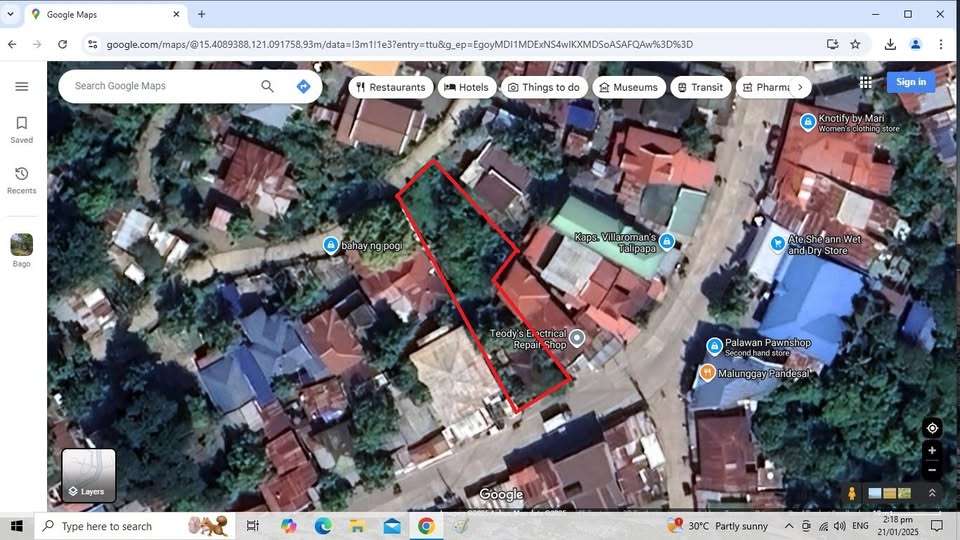Filter map by Restaurants
This screenshot has height=540, width=960.
tap(391, 88)
